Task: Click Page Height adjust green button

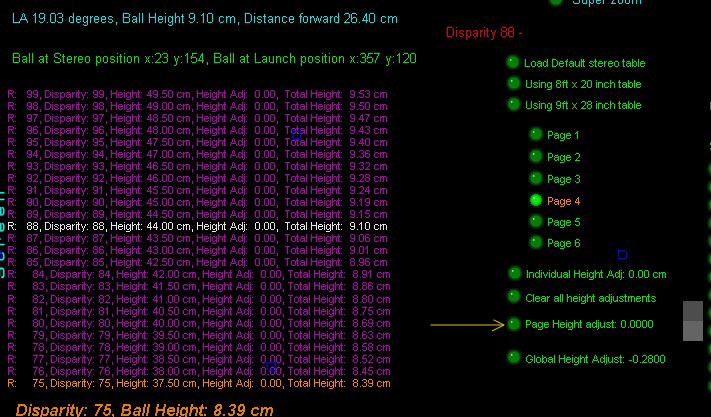Action: tap(514, 324)
